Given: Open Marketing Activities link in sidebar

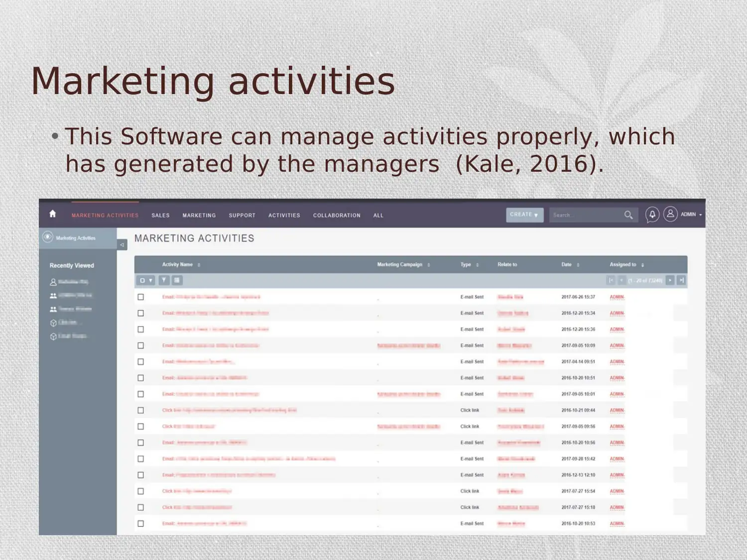Looking at the screenshot, I should (x=76, y=238).
